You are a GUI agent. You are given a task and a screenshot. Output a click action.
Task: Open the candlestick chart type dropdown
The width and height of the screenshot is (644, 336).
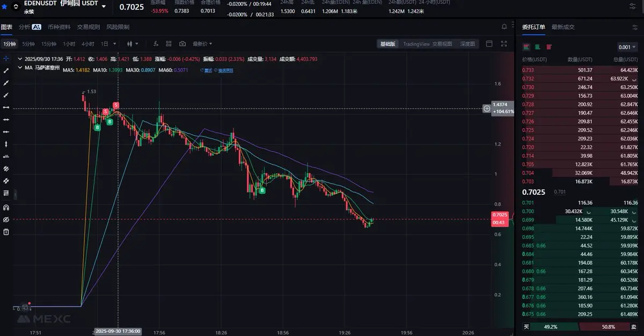tap(133, 44)
